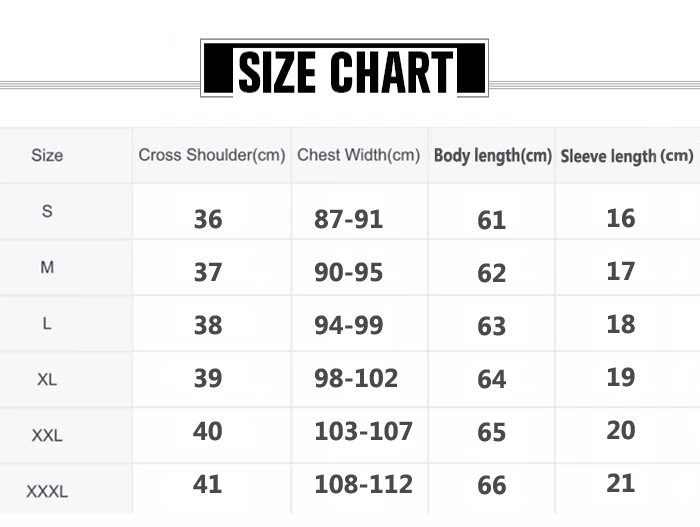Click the SIZE CHART title banner
The image size is (700, 527).
click(x=344, y=70)
